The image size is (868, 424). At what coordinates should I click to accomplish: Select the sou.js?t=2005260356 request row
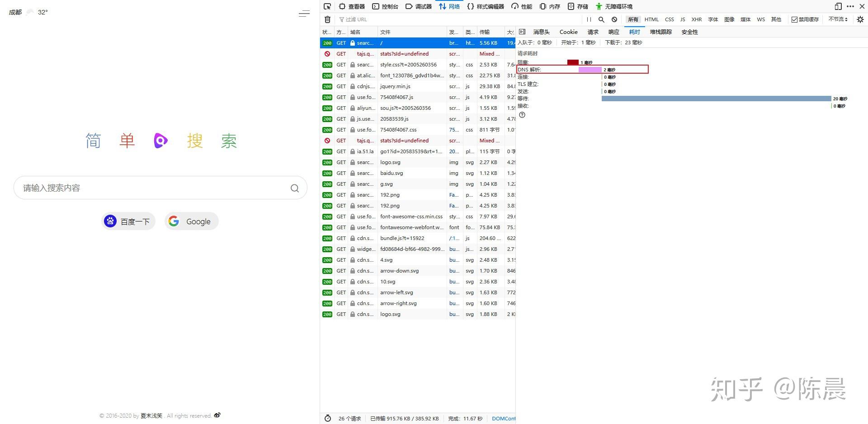[x=418, y=108]
